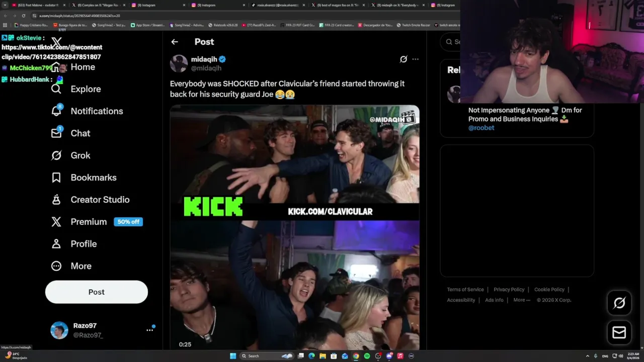Open the @midaqih handle link
Image resolution: width=644 pixels, height=362 pixels.
click(x=206, y=68)
